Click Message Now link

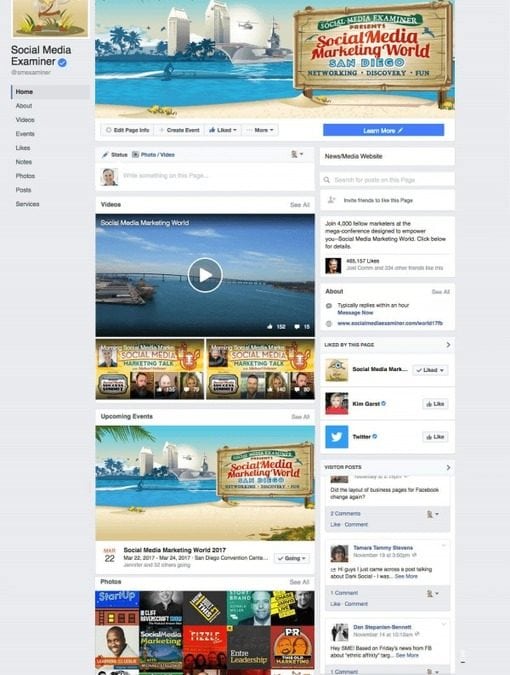click(355, 313)
